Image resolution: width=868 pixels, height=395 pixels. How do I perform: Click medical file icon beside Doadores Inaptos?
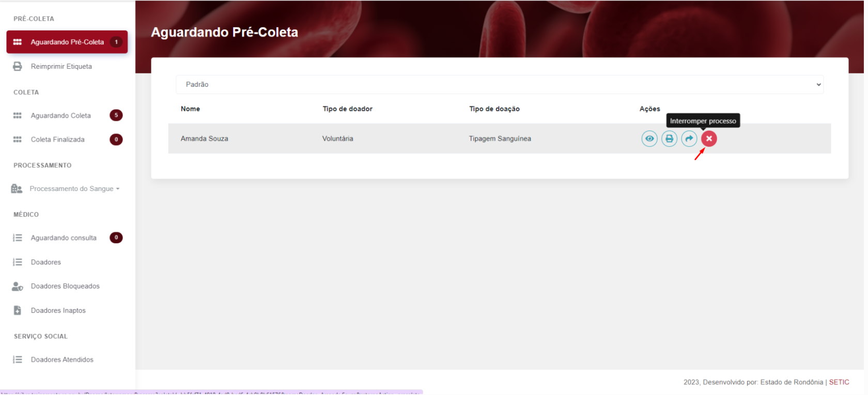[17, 310]
